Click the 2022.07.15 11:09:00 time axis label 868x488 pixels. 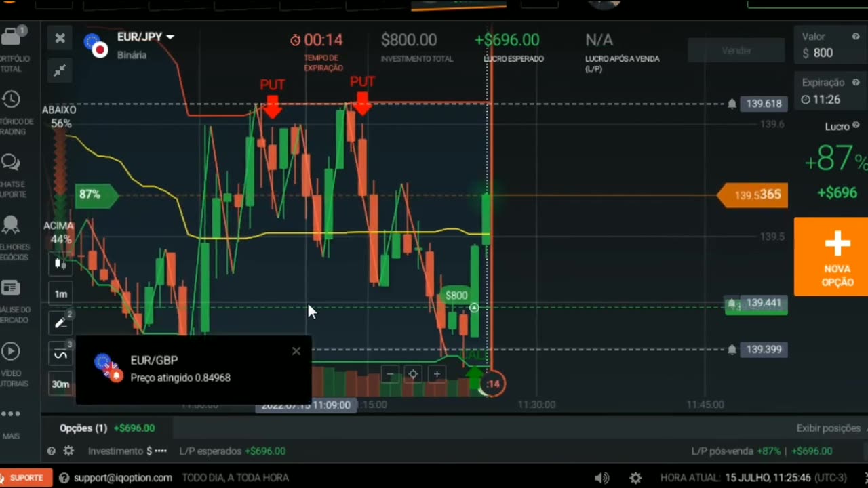pos(306,405)
